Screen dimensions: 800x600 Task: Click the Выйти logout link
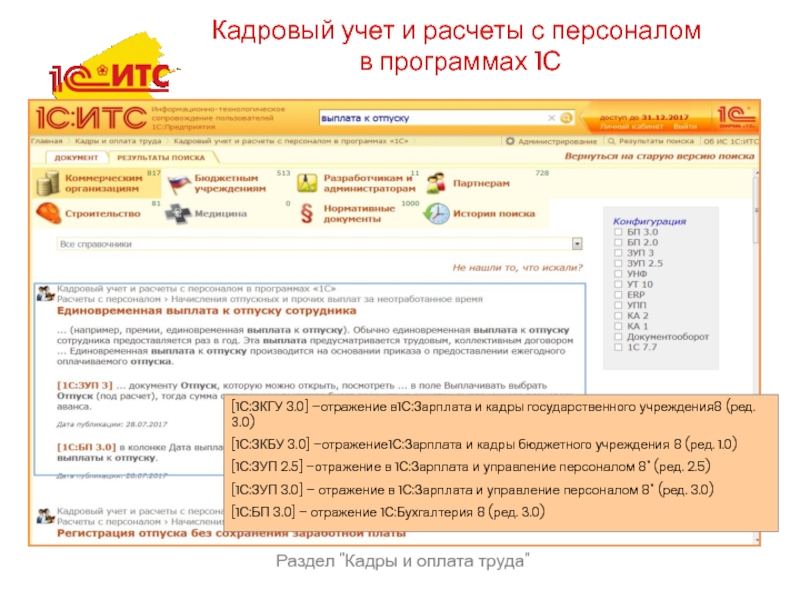[685, 126]
